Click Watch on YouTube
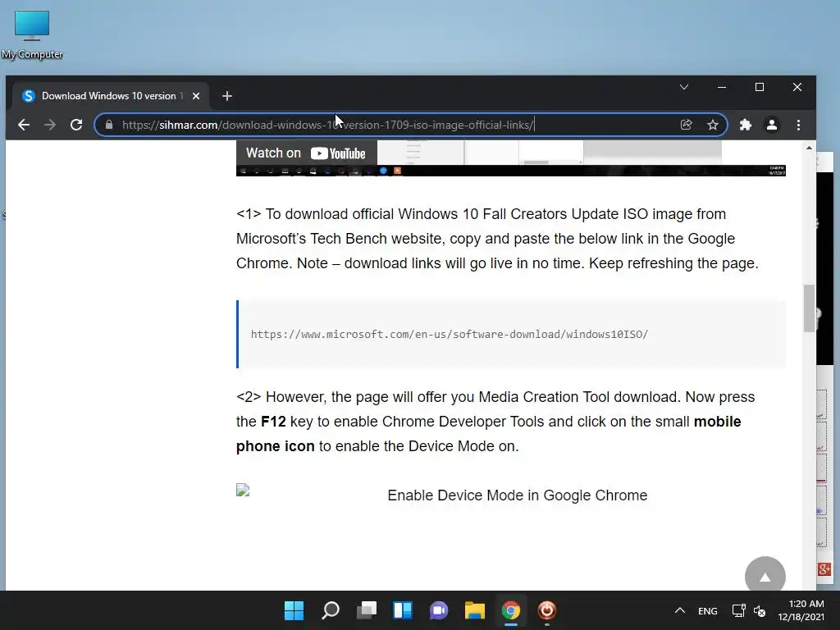 pyautogui.click(x=306, y=153)
